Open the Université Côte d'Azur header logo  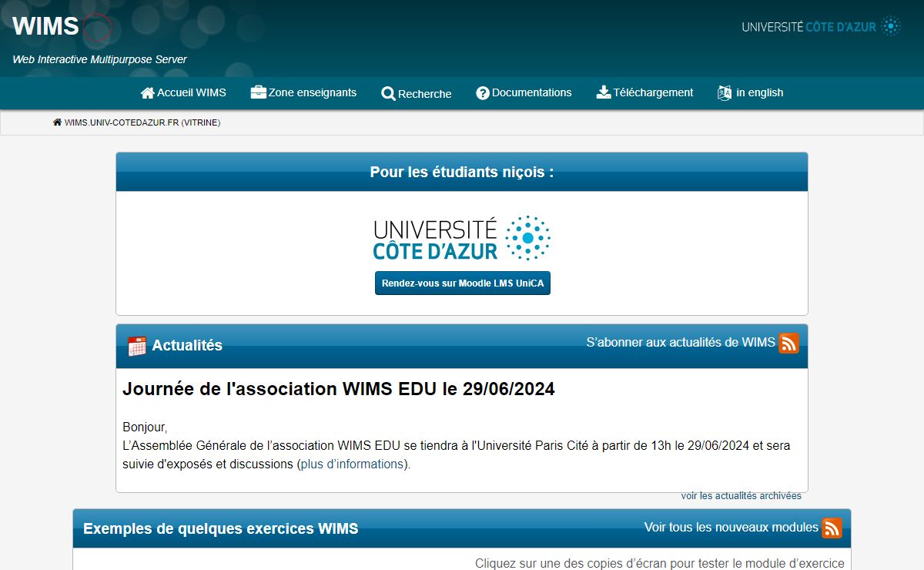click(822, 27)
